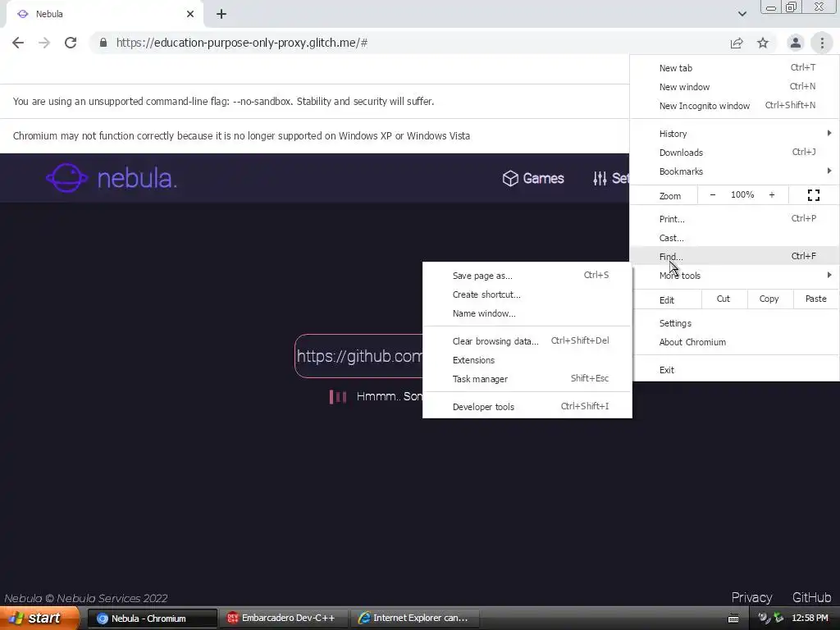Go back using the browser back arrow
840x630 pixels.
(18, 43)
